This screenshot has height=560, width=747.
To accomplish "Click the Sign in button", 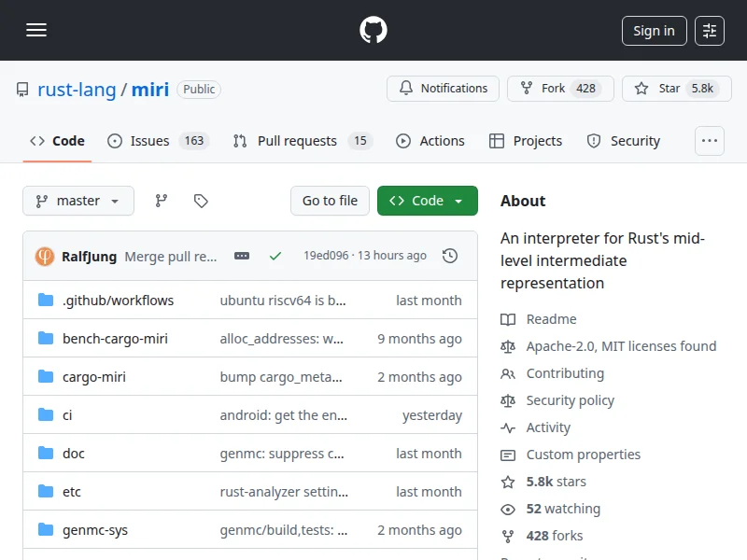I will (654, 31).
